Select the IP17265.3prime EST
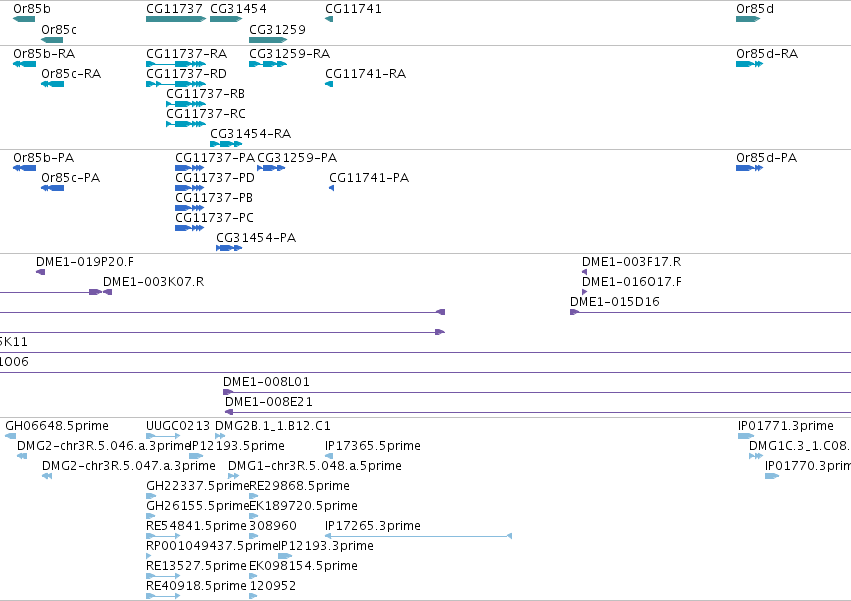This screenshot has width=851, height=601. click(418, 536)
